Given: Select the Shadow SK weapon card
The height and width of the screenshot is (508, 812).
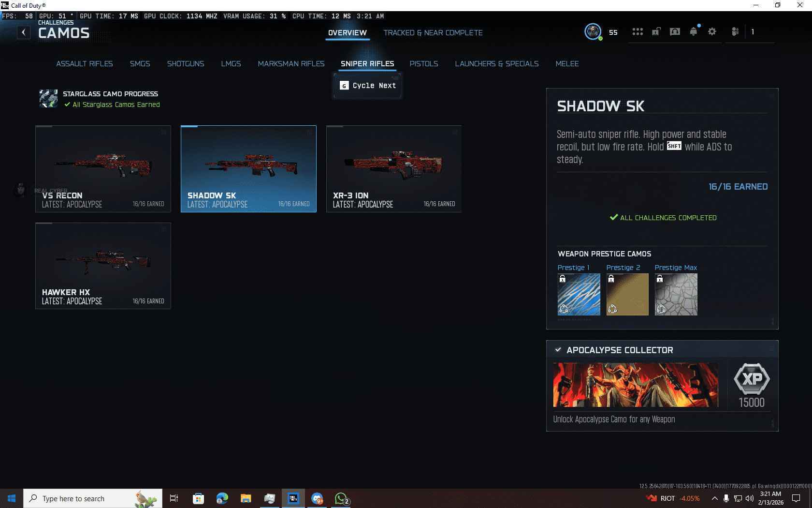Looking at the screenshot, I should pos(248,169).
